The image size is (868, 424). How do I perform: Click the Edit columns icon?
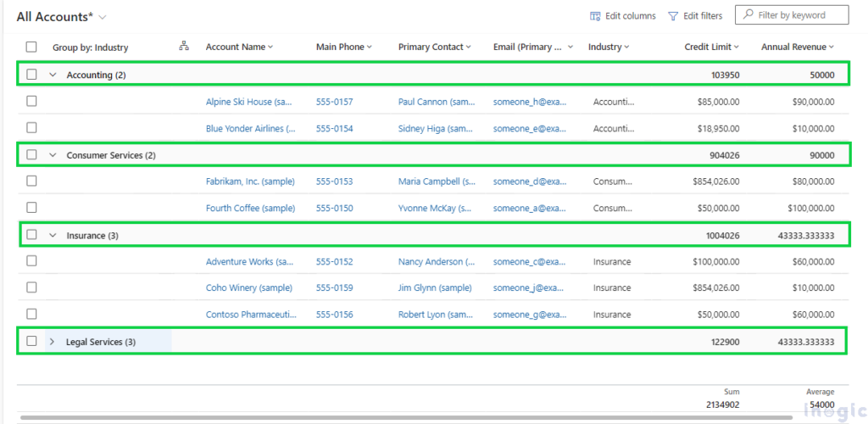point(595,16)
